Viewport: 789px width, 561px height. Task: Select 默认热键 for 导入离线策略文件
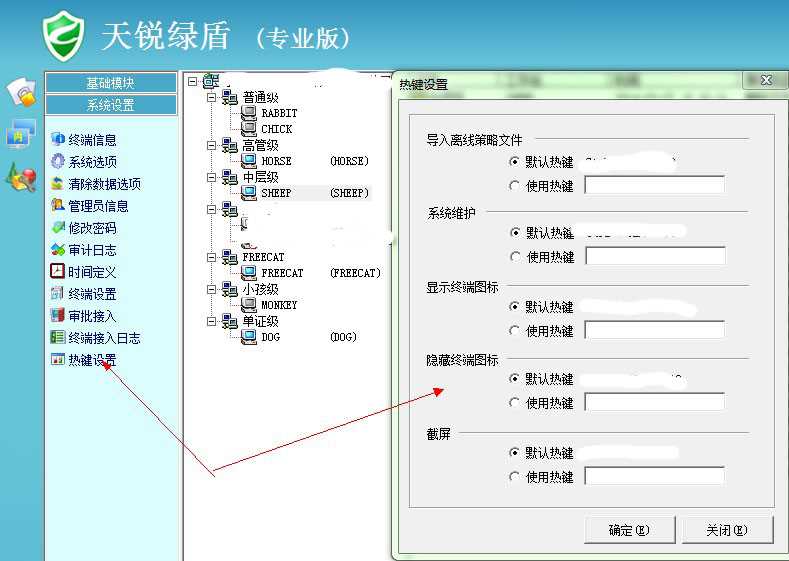(x=514, y=162)
